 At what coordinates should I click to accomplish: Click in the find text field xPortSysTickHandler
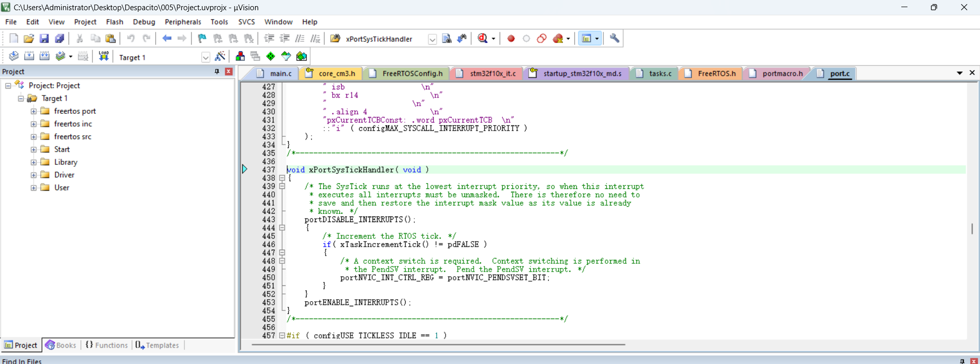[x=386, y=39]
